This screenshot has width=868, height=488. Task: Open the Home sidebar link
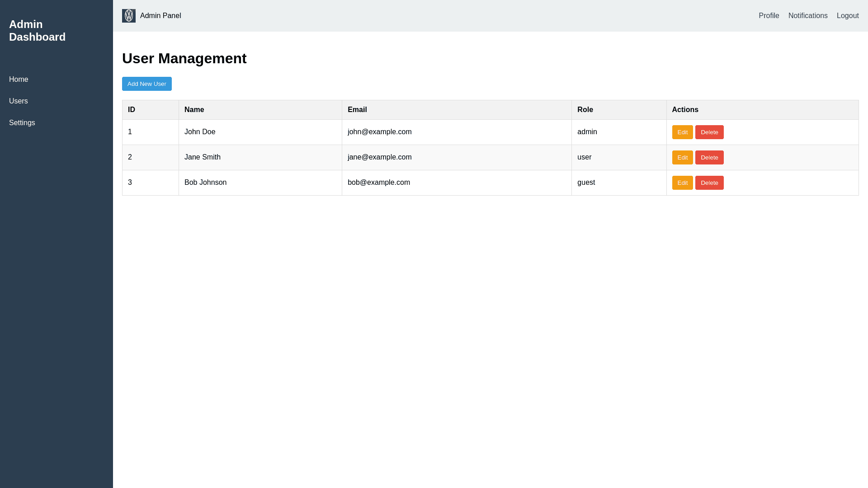19,80
